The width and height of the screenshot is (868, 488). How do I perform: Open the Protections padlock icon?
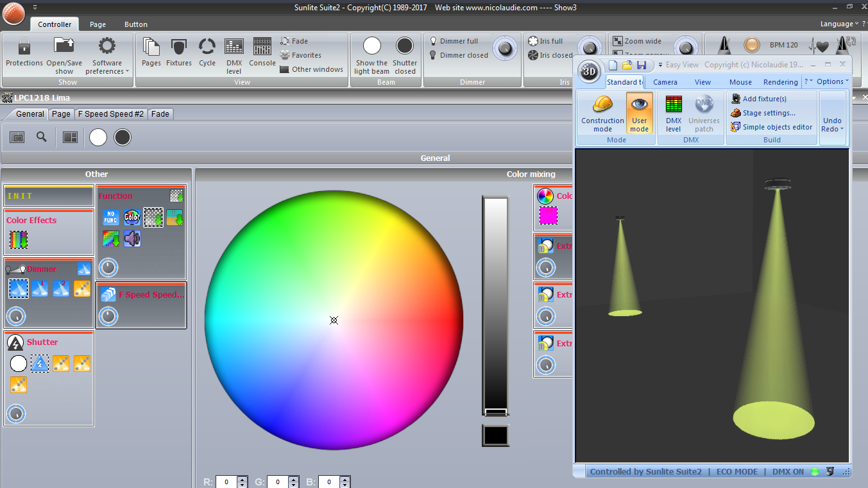coord(24,53)
